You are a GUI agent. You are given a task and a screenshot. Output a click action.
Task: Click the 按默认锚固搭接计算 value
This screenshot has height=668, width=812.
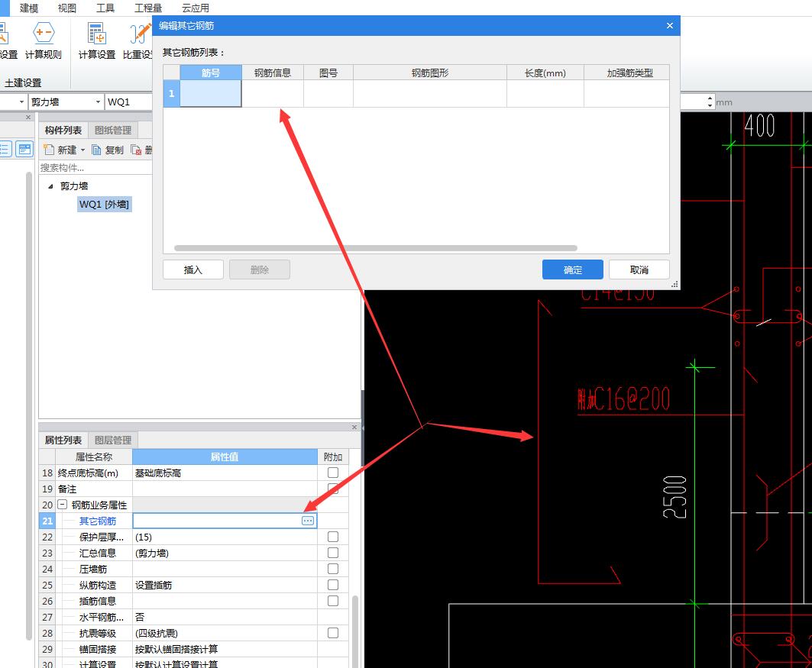click(x=176, y=649)
